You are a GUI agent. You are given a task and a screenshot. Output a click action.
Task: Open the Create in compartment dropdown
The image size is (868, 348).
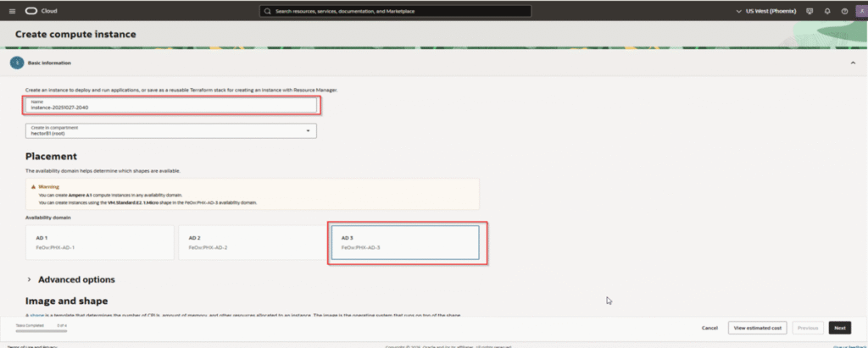tap(170, 130)
